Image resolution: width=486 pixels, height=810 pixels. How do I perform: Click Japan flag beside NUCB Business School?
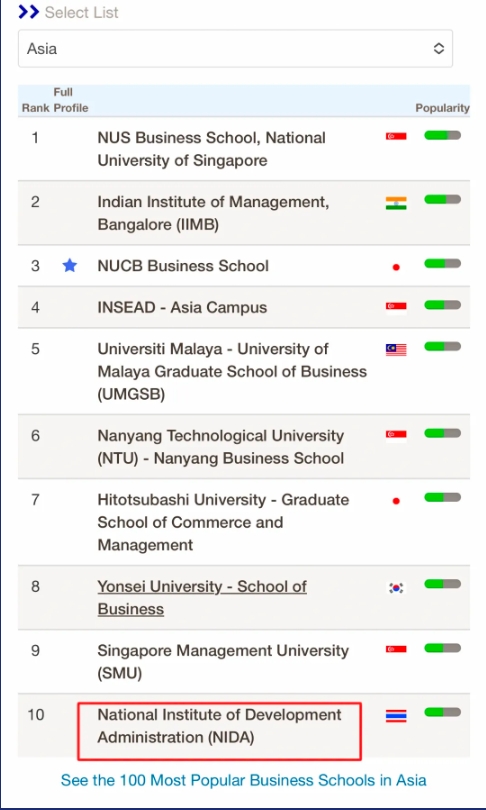click(396, 267)
